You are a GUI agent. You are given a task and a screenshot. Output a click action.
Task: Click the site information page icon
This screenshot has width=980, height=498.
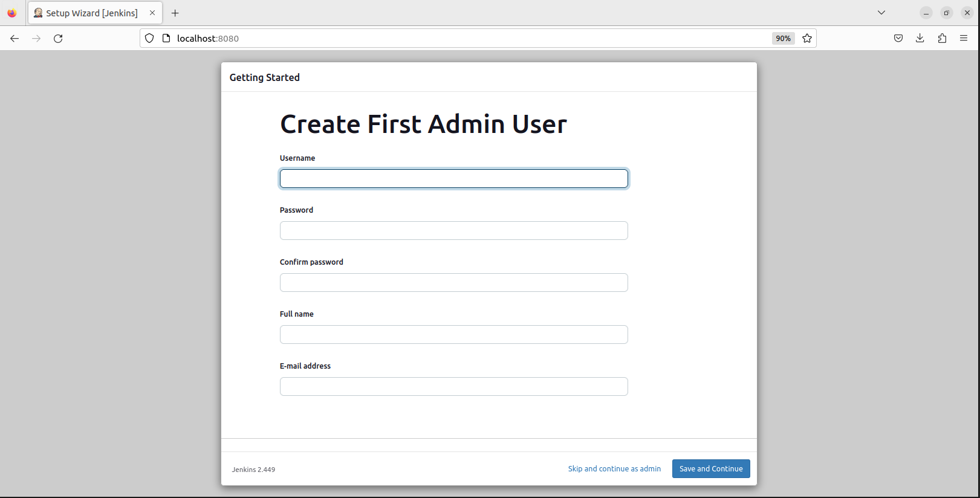[x=166, y=39]
